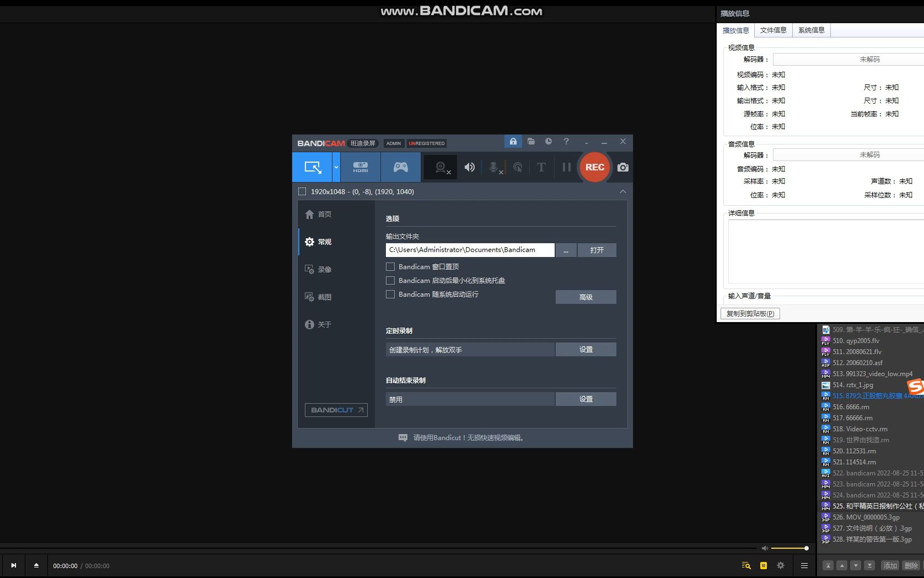Select game recording mode gamepad icon

[401, 167]
